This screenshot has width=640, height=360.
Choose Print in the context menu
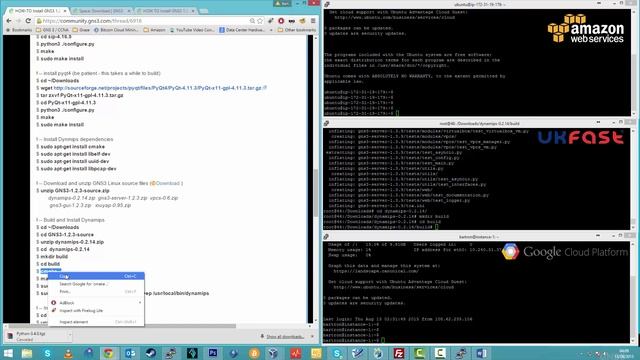96,291
